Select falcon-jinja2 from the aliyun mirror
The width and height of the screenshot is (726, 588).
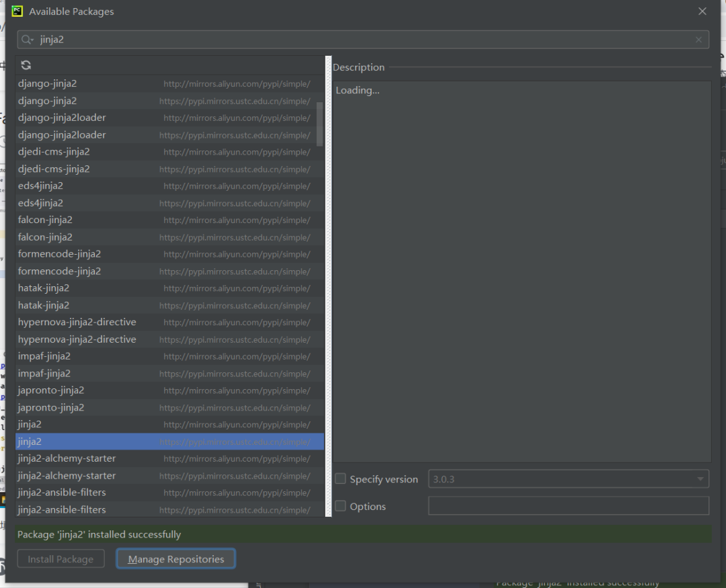(169, 220)
